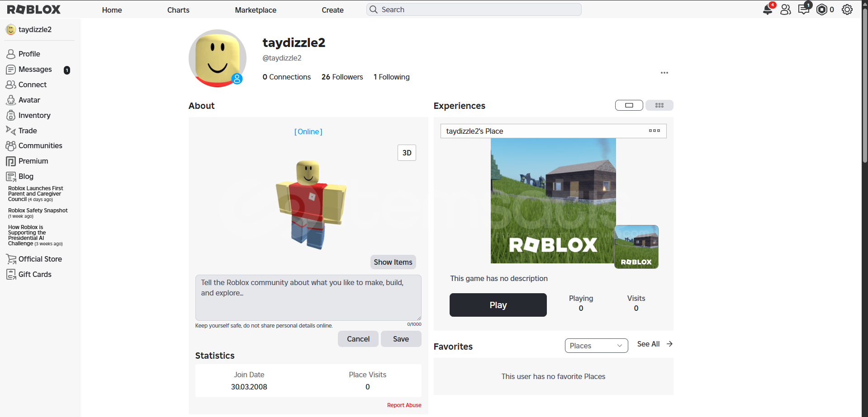Go to the Marketplace tab

click(256, 10)
